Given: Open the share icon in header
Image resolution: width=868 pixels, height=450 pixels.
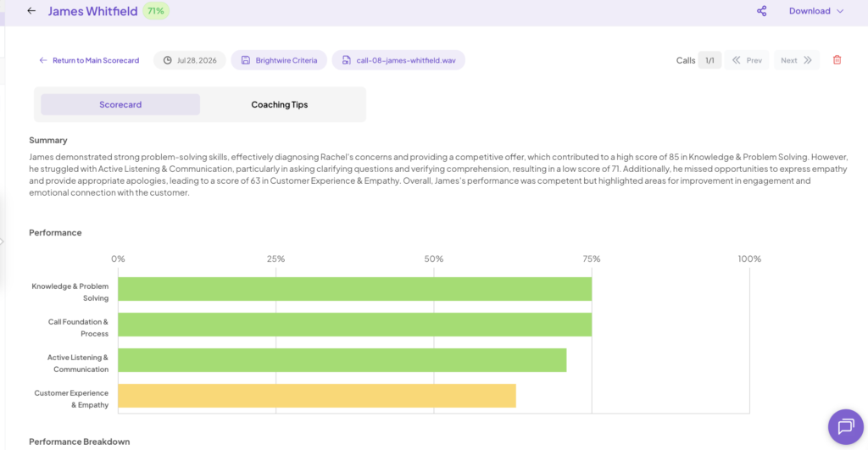Looking at the screenshot, I should (762, 11).
